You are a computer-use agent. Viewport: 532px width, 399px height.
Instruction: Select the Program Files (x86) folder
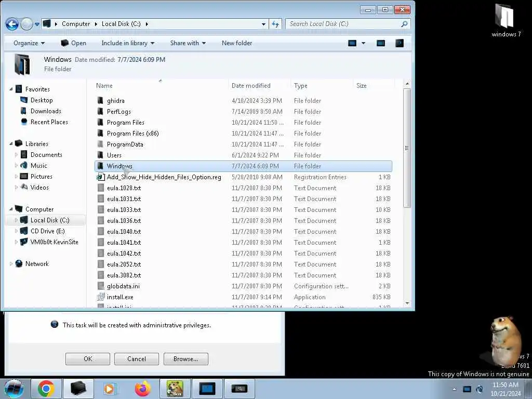pyautogui.click(x=243, y=134)
